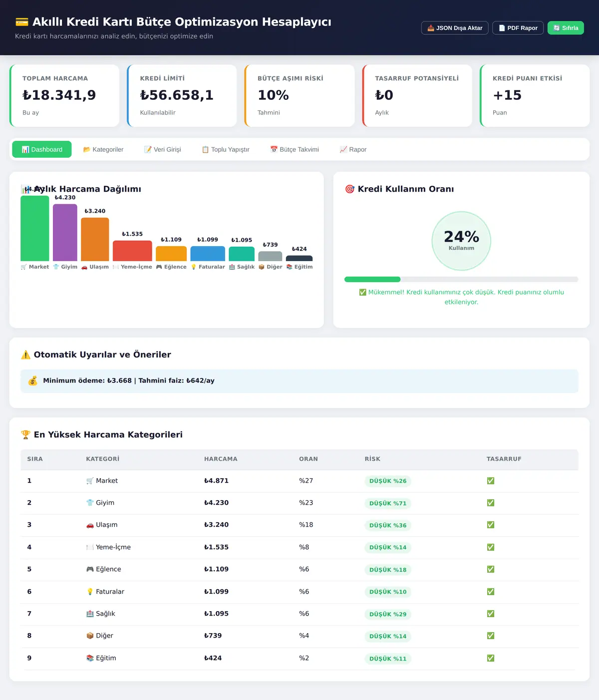The width and height of the screenshot is (599, 700).
Task: Select the Toplu Yapıştır tab
Action: tap(225, 149)
